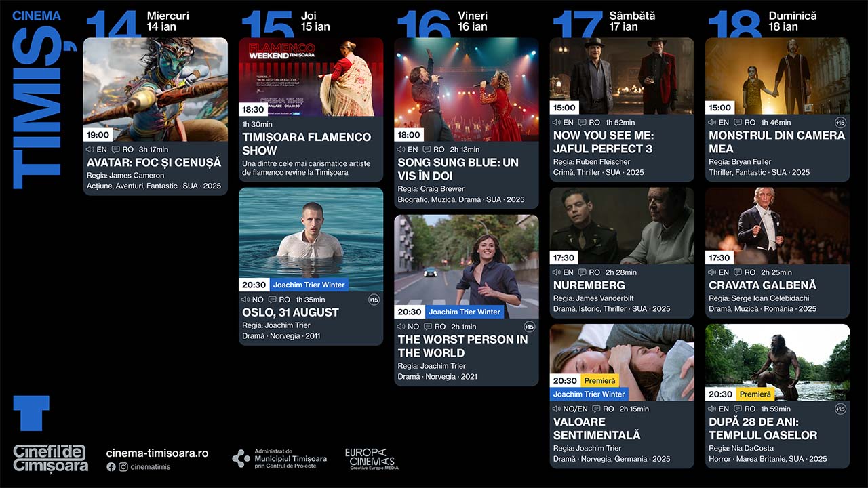This screenshot has height=488, width=868.
Task: Open Avatar: Foc și Cenușă title
Action: coord(154,163)
